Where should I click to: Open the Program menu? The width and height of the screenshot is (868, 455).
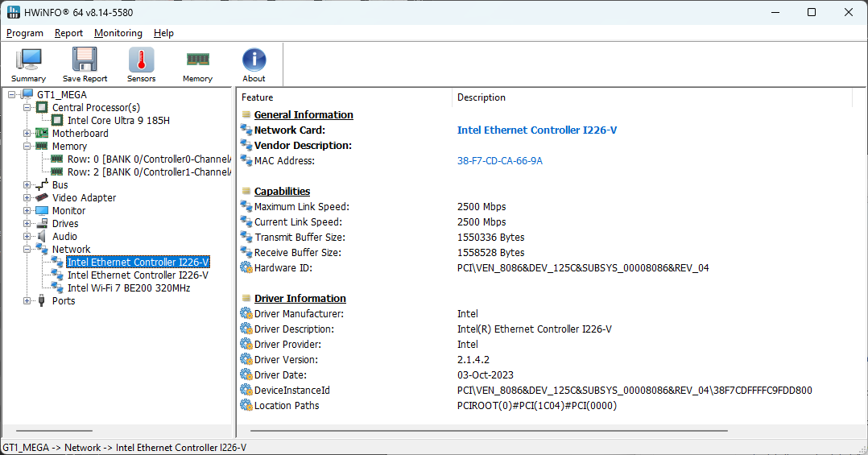25,33
